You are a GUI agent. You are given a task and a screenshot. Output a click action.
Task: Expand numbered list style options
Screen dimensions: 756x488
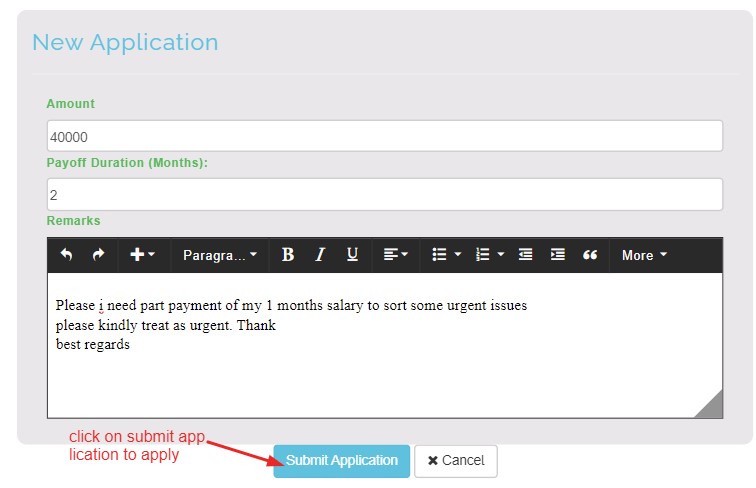500,254
